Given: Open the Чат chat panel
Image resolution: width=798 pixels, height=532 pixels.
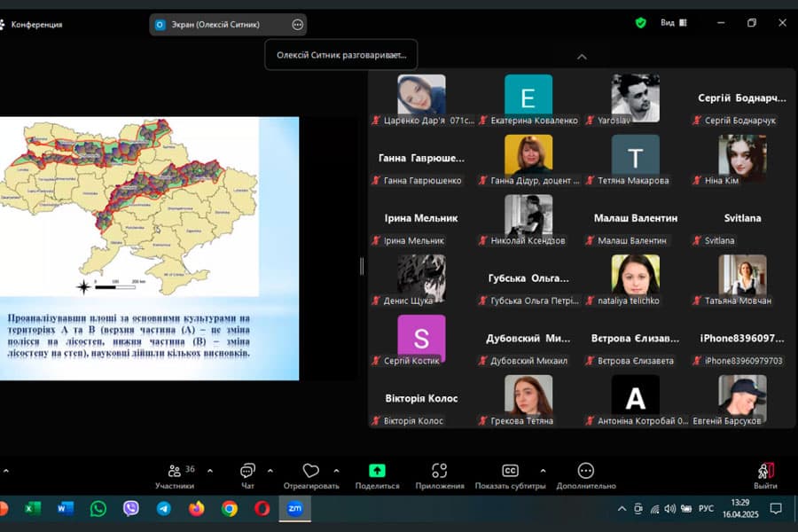Looking at the screenshot, I should (247, 472).
